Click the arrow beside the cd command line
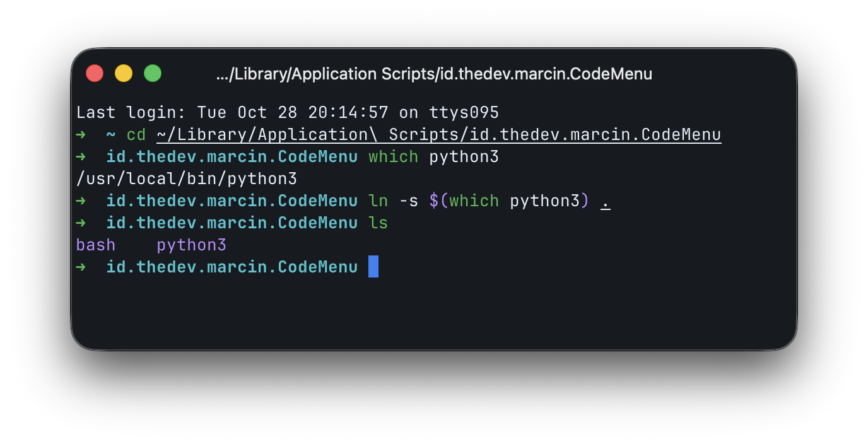Screen dimensions: 868x444 [82, 134]
